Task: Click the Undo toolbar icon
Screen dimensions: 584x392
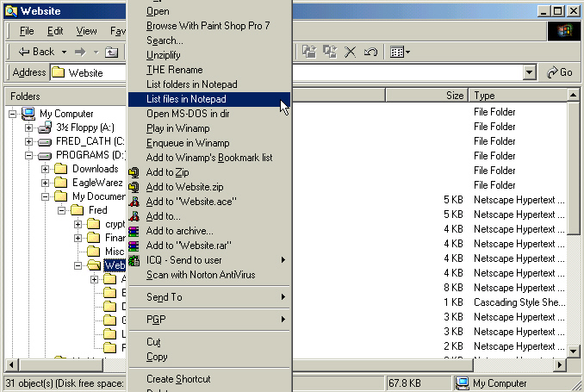Action: (370, 52)
